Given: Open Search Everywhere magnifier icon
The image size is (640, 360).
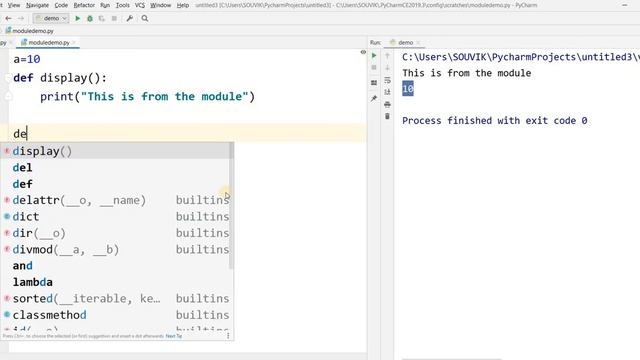Looking at the screenshot, I should (145, 18).
